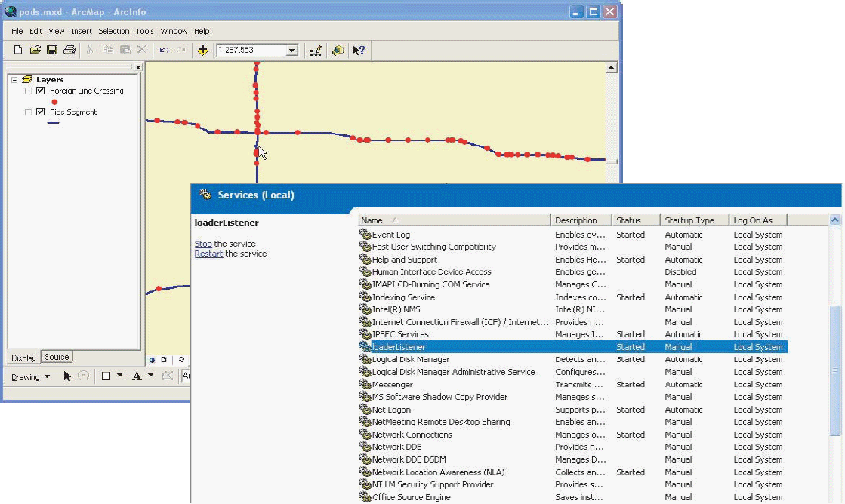Open the Drawing dropdown menu
Viewport: 845px width, 504px height.
coord(30,376)
